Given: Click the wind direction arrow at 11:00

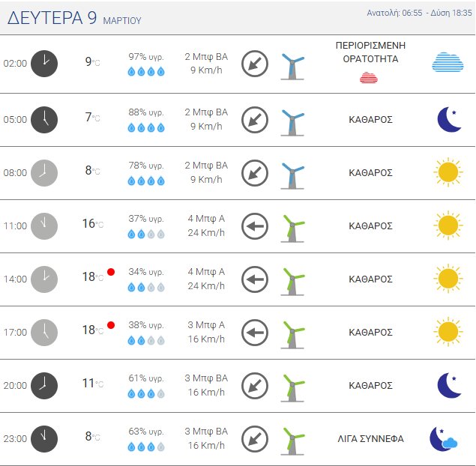Looking at the screenshot, I should point(255,225).
